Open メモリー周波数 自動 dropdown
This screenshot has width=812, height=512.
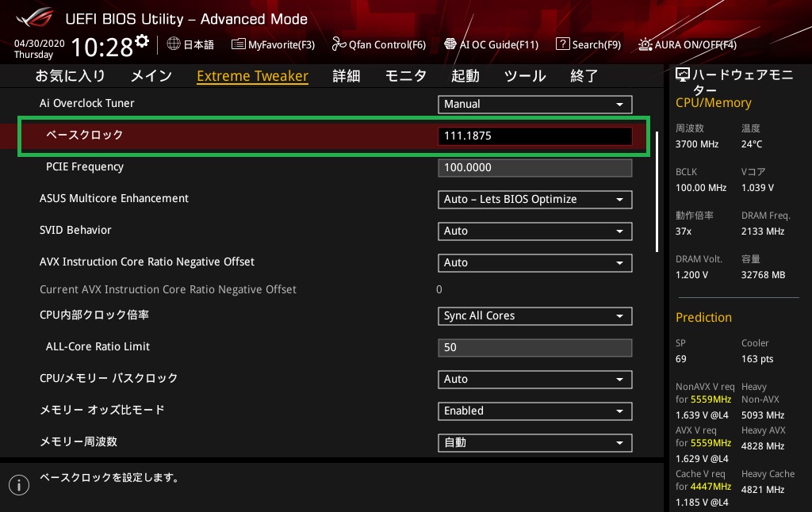coord(535,442)
